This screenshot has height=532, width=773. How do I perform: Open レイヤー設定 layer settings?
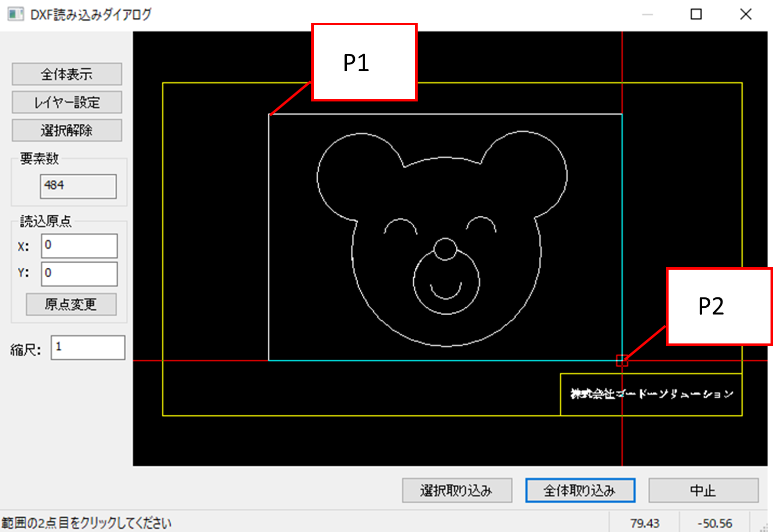67,102
